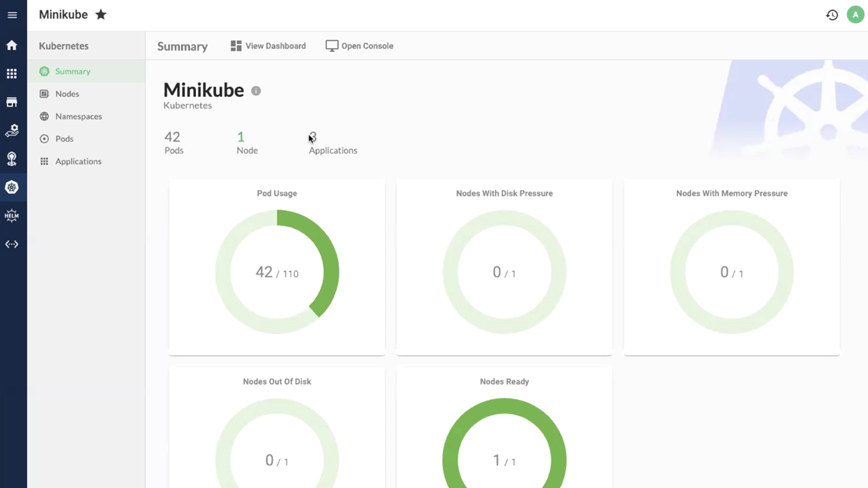Click the Nodes With Disk Pressure chart
Viewport: 868px width, 488px height.
(x=505, y=272)
